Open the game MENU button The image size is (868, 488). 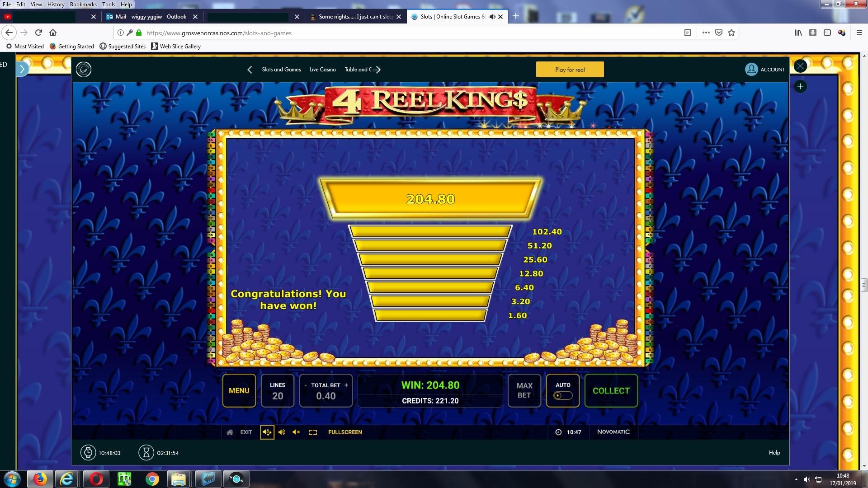click(239, 391)
